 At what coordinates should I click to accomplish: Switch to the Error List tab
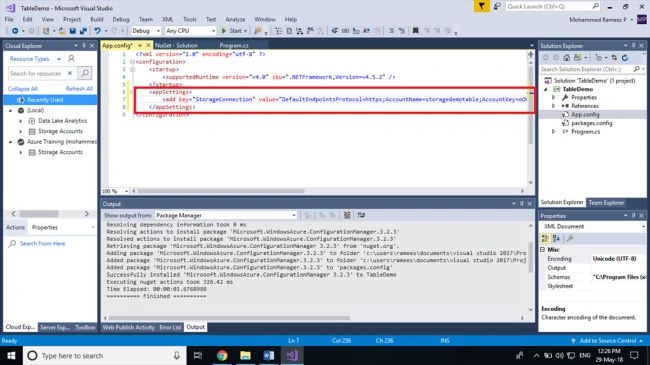[x=170, y=327]
